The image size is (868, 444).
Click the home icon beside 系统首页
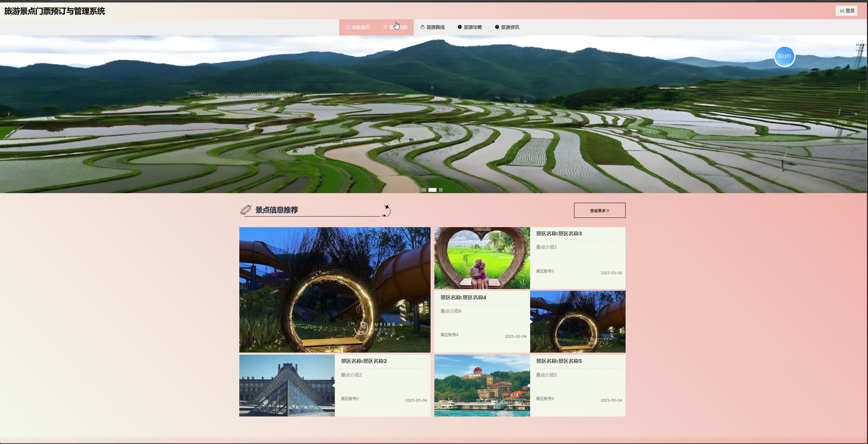347,27
